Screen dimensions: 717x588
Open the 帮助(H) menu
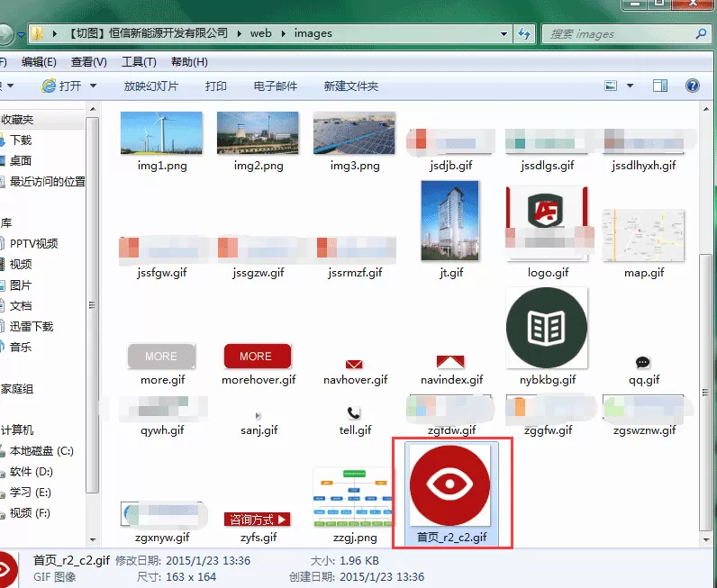pyautogui.click(x=189, y=62)
